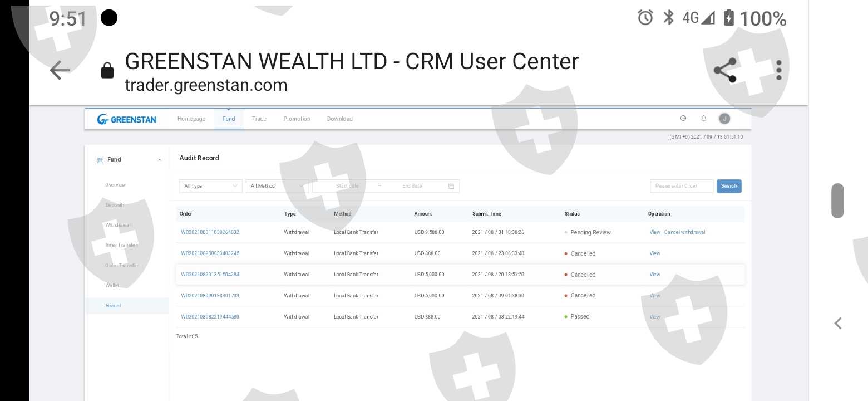The height and width of the screenshot is (401, 868).
Task: Open Deposit in the sidebar
Action: pos(114,205)
